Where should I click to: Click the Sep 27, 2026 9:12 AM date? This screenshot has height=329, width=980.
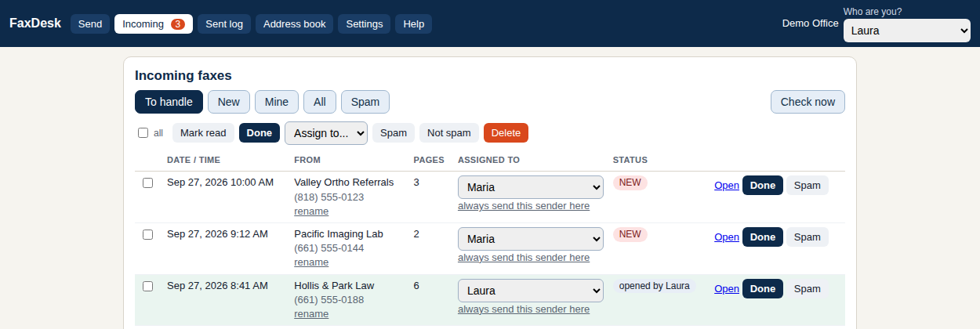click(217, 234)
